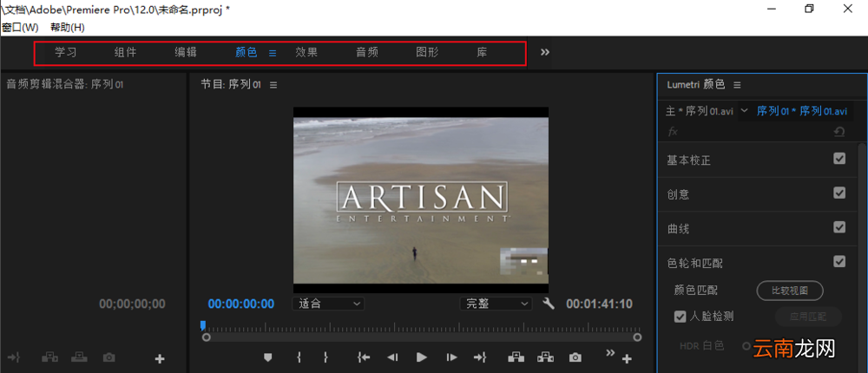
Task: Open workspace overflow menu double arrow
Action: click(545, 52)
